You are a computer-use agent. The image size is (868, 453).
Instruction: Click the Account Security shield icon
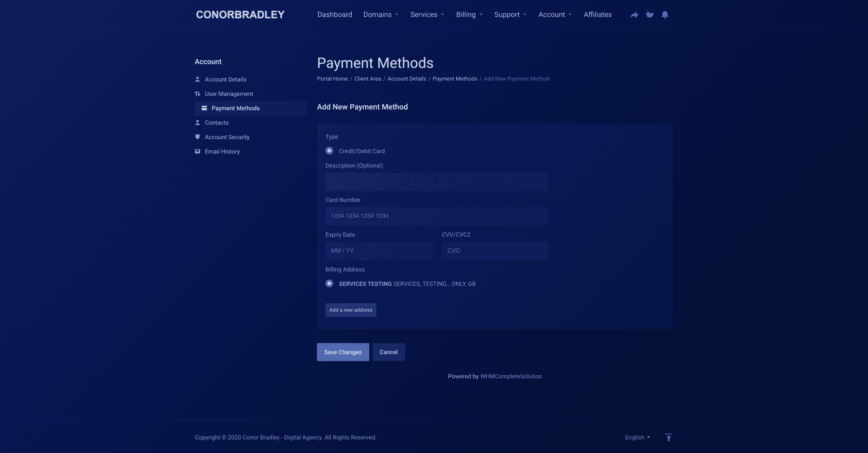(197, 137)
